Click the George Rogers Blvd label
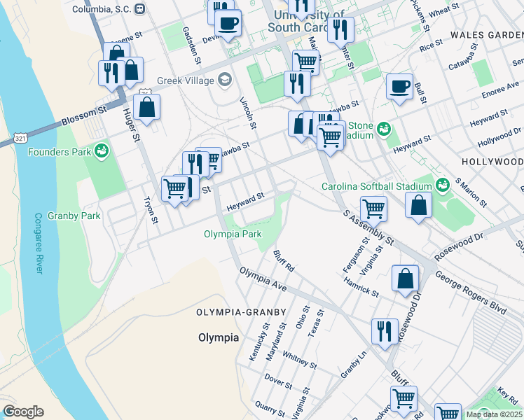The image size is (524, 420). [x=471, y=293]
